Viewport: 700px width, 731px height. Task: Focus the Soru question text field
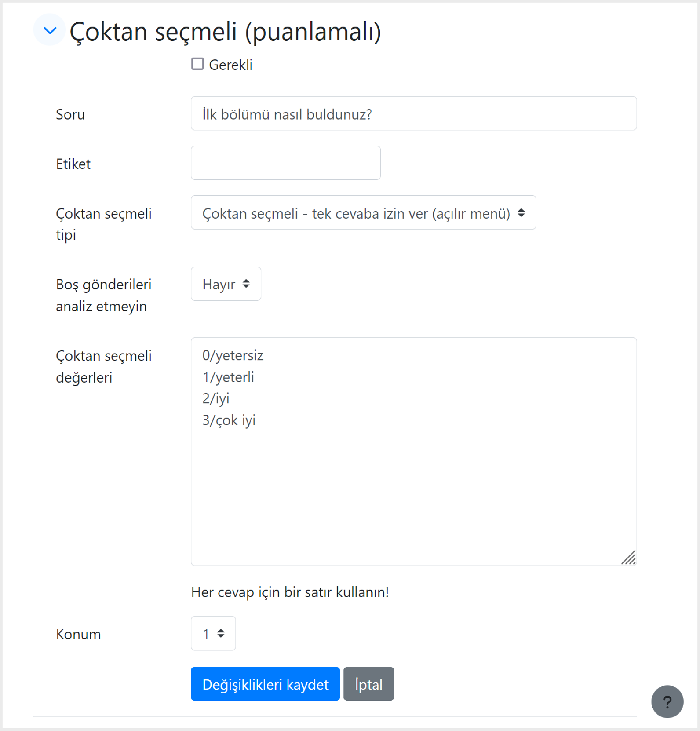(413, 113)
